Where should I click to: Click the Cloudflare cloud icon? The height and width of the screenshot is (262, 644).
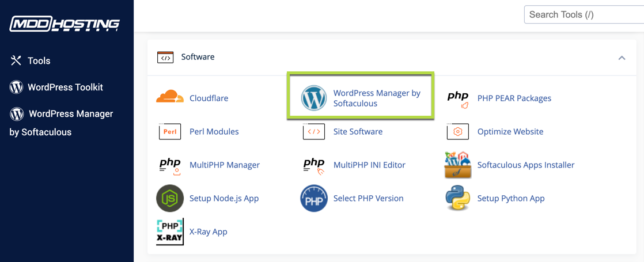(x=170, y=98)
